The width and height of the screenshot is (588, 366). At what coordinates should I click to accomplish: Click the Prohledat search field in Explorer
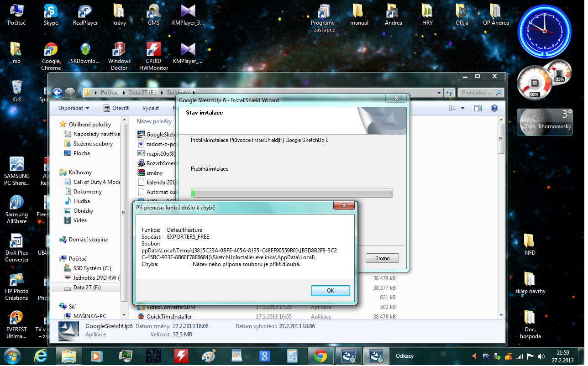pyautogui.click(x=481, y=93)
